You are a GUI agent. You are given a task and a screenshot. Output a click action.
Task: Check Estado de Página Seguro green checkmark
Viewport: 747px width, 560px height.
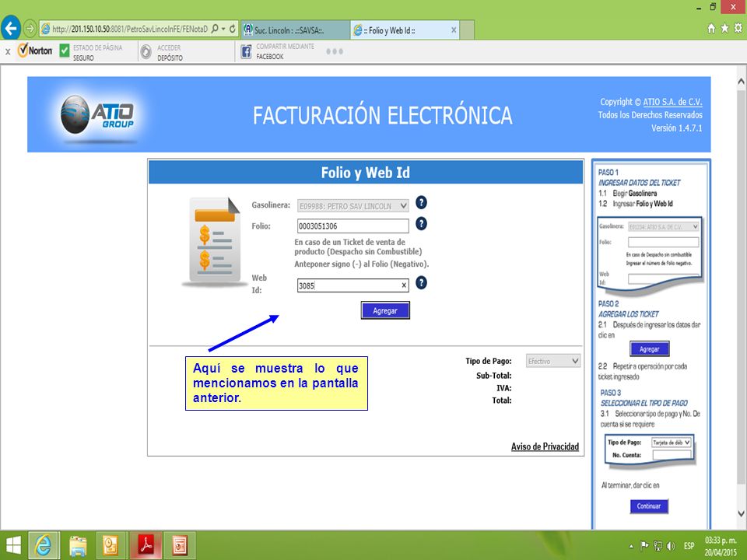tap(65, 50)
